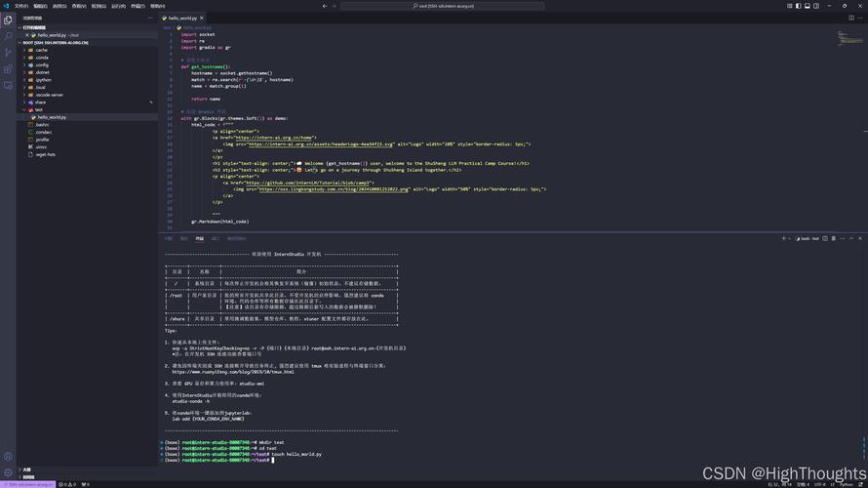Open the Manage gear settings icon
This screenshot has height=488, width=868.
[8, 472]
